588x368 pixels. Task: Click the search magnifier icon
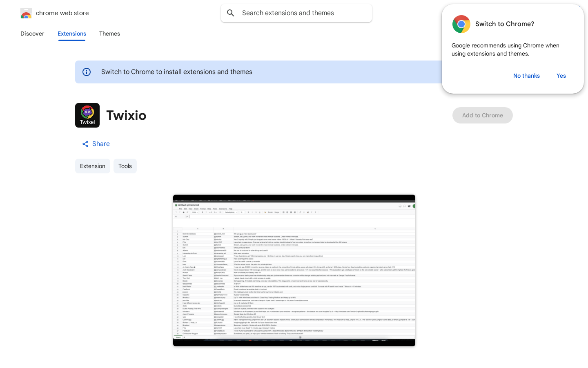point(231,13)
